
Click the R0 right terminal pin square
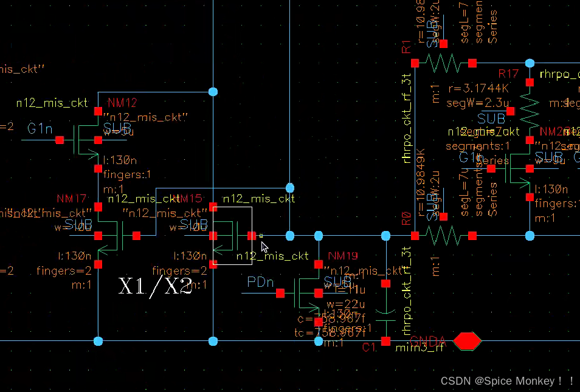(472, 236)
